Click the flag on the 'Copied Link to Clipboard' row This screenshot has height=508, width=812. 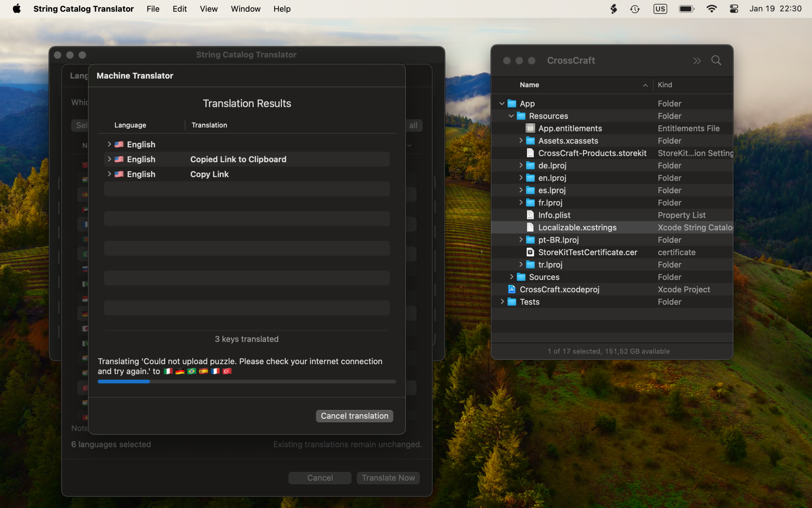coord(119,159)
